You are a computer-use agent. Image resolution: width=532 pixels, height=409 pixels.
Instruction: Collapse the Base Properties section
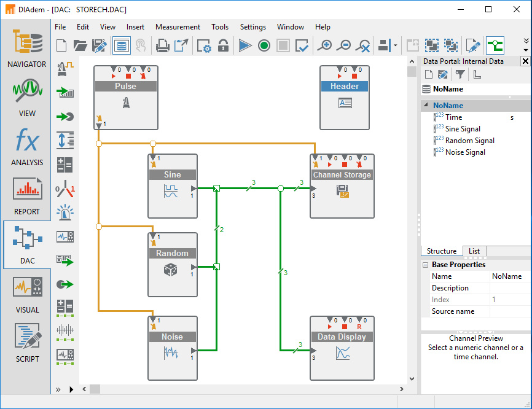(426, 265)
